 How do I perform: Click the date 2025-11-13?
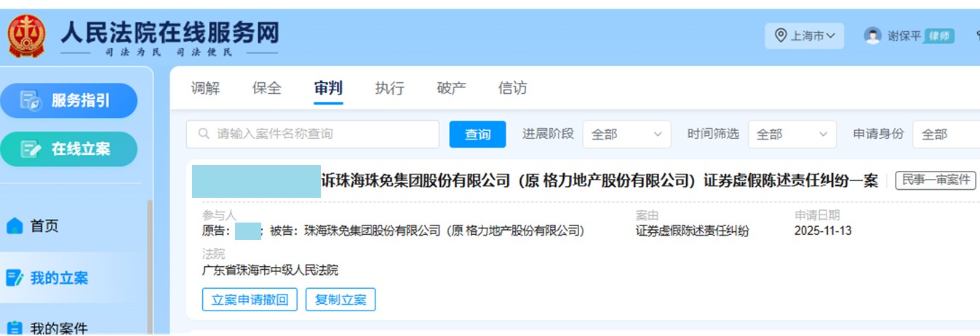coord(824,231)
